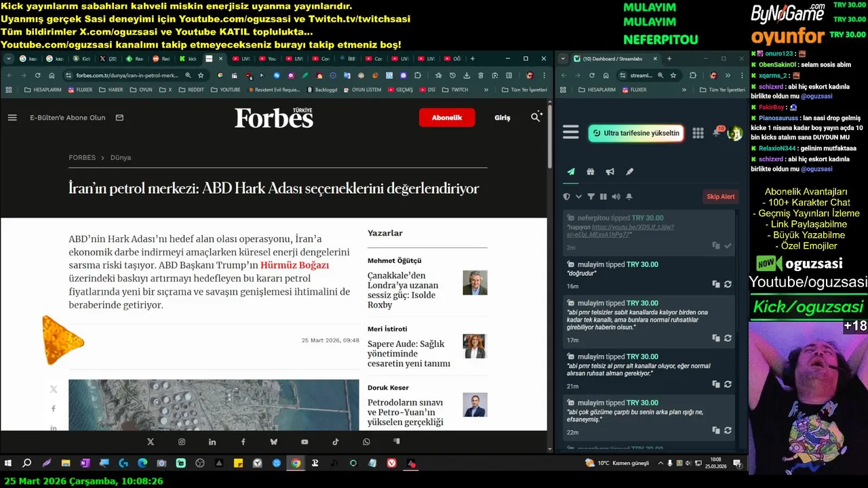Image resolution: width=868 pixels, height=488 pixels.
Task: Open Windows taskbar search
Action: (27, 464)
